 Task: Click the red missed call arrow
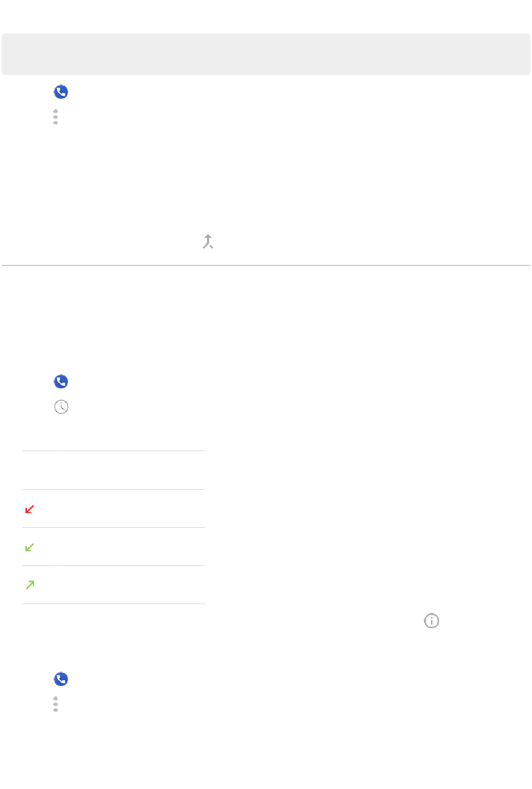pyautogui.click(x=30, y=509)
